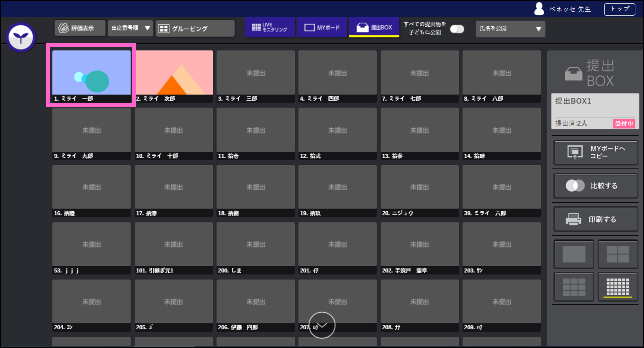Switch to the LIVEモニタリング tab
Screen dimensions: 644x348
pyautogui.click(x=270, y=28)
